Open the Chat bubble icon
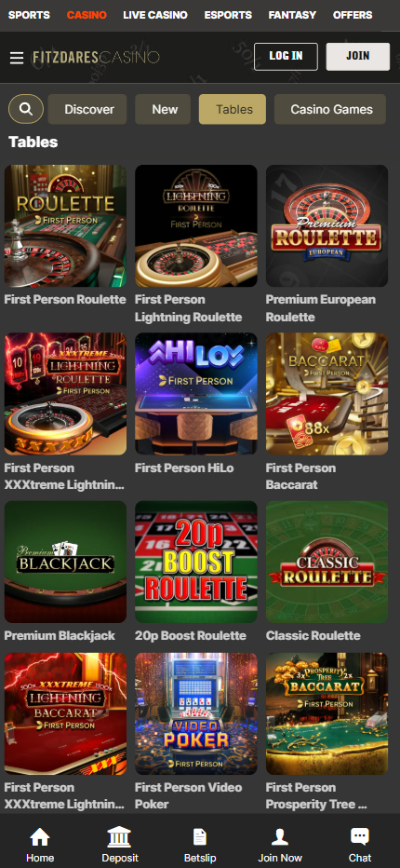This screenshot has height=868, width=400. coord(360,836)
